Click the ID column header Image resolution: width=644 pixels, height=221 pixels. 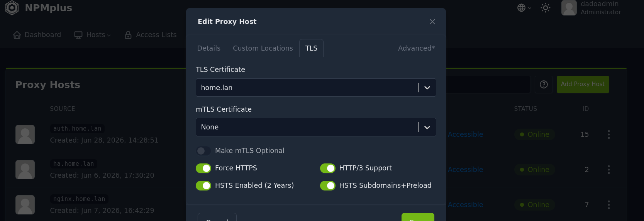[586, 109]
